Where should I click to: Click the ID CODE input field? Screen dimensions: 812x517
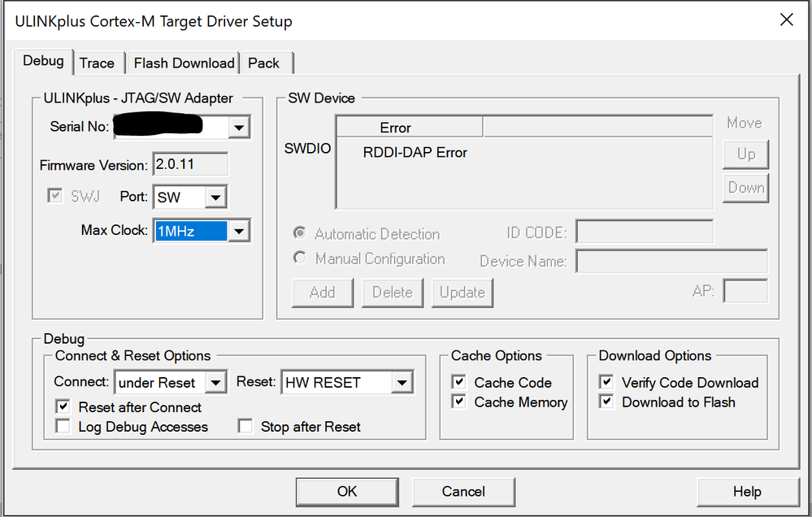point(645,232)
